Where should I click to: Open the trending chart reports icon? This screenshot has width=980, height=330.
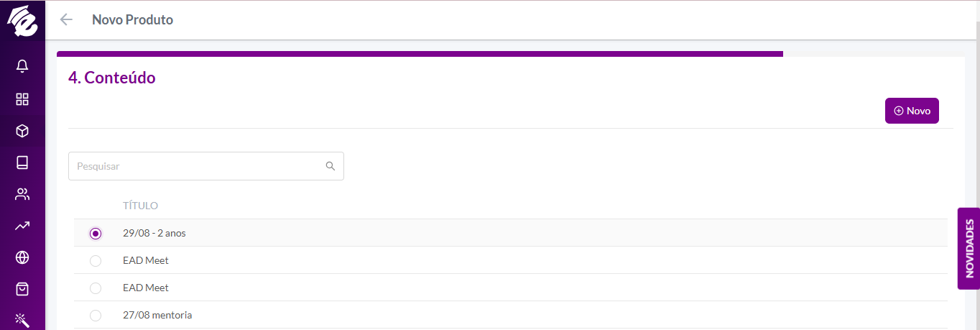[22, 226]
